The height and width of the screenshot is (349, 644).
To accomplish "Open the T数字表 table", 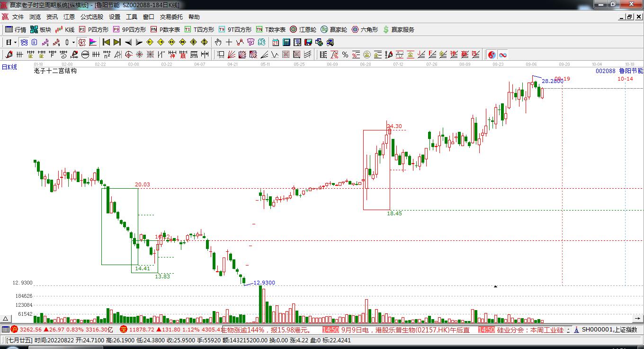I will 271,29.
